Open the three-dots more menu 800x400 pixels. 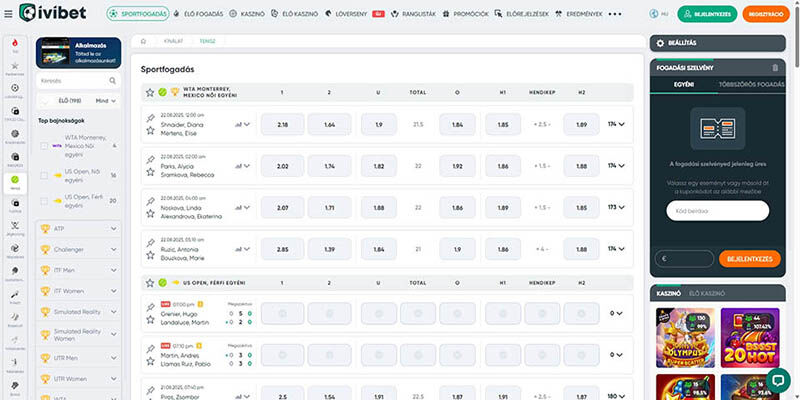point(615,14)
